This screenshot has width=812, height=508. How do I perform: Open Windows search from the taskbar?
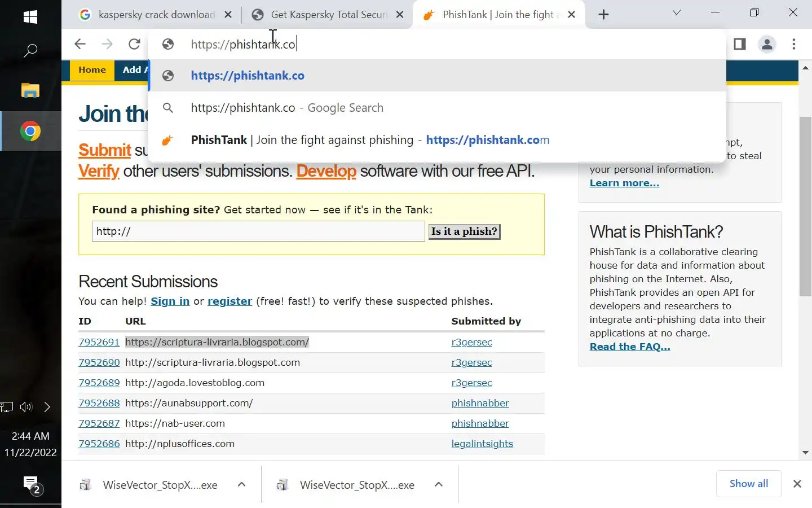coord(30,51)
